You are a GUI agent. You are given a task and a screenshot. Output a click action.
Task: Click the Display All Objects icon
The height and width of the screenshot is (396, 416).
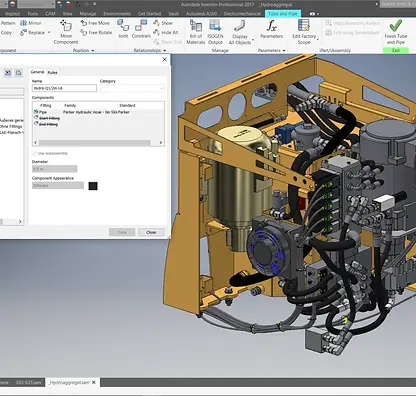[x=240, y=26]
